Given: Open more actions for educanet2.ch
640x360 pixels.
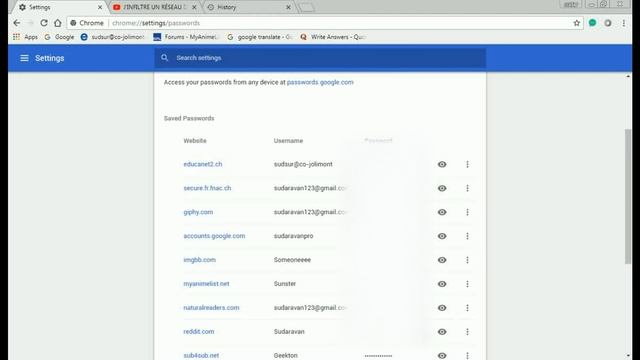Looking at the screenshot, I should tap(467, 164).
